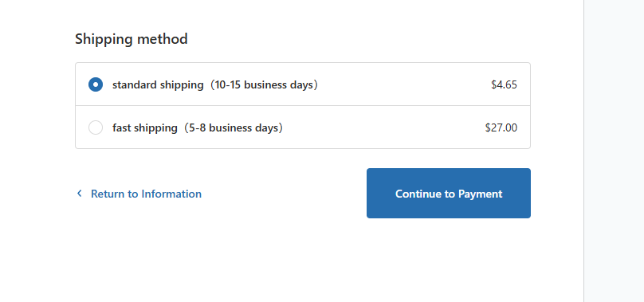The image size is (644, 302).
Task: Click the "standard shipping" label text
Action: (158, 85)
